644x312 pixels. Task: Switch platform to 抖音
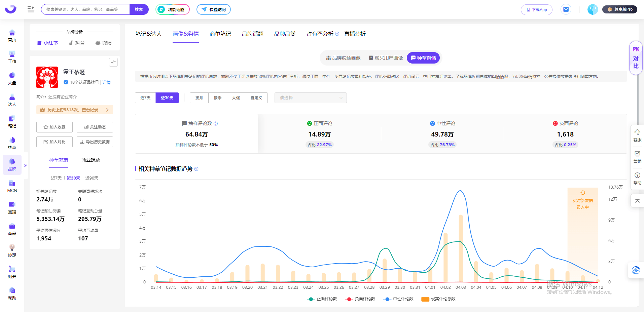[x=77, y=43]
